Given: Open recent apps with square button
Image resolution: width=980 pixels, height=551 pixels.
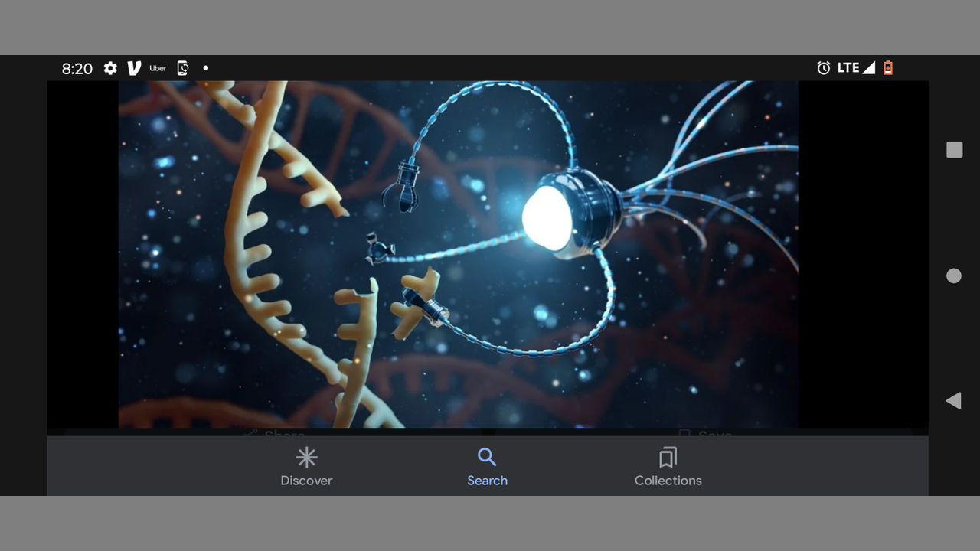Looking at the screenshot, I should 954,150.
